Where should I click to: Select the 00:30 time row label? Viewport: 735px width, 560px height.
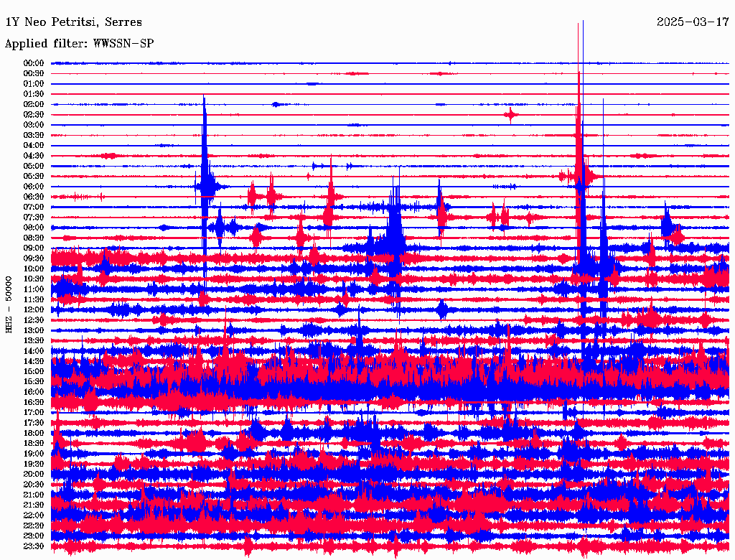click(33, 74)
